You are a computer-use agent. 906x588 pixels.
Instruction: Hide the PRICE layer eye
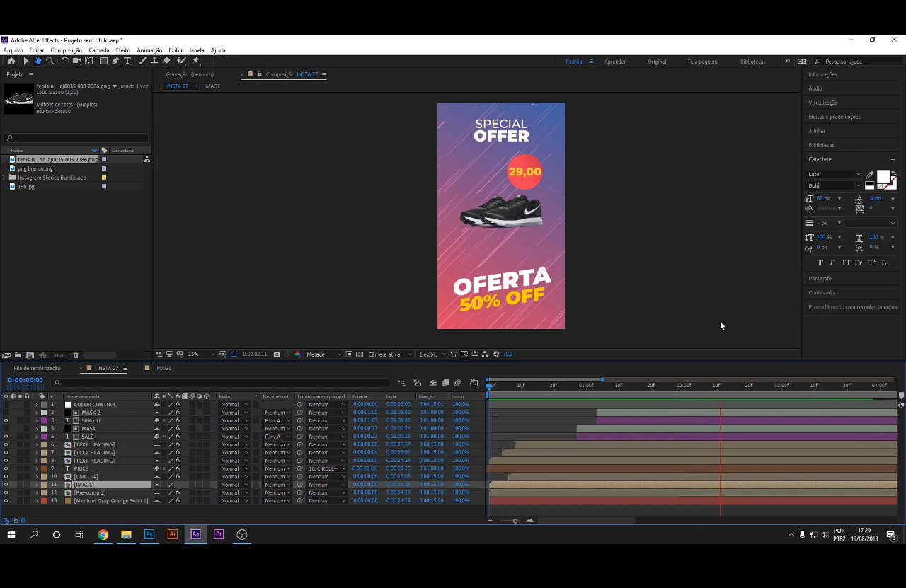pos(6,468)
